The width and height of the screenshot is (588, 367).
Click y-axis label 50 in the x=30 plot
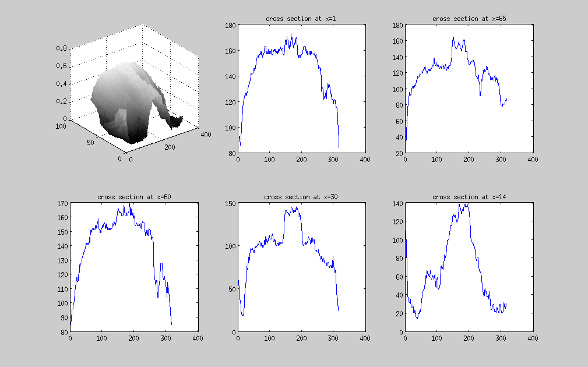(x=232, y=290)
